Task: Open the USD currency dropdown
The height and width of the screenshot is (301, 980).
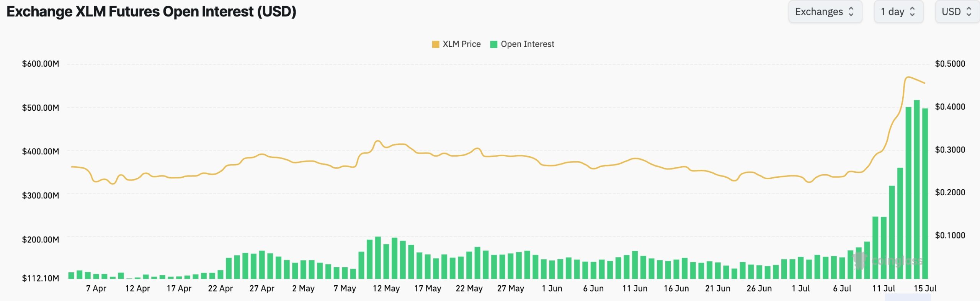Action: (956, 11)
